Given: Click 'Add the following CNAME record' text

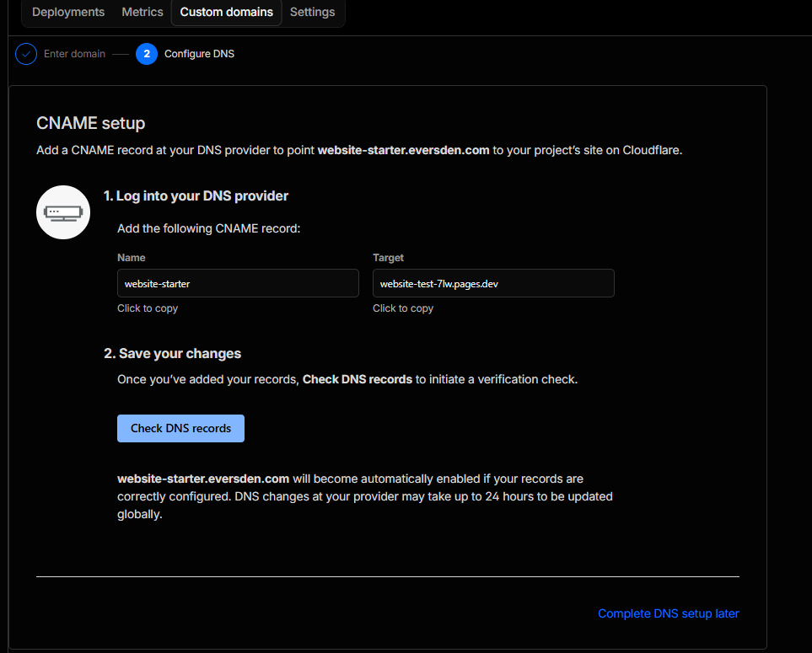Looking at the screenshot, I should 209,228.
